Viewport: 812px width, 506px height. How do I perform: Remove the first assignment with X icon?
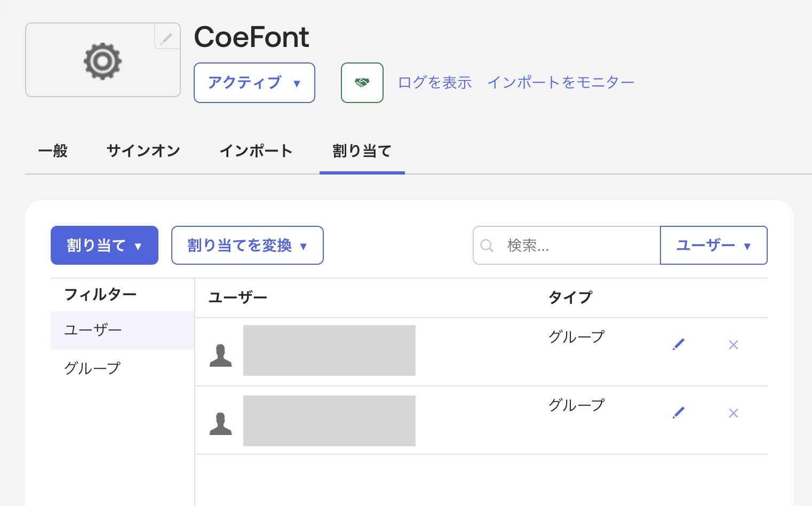[x=734, y=345]
